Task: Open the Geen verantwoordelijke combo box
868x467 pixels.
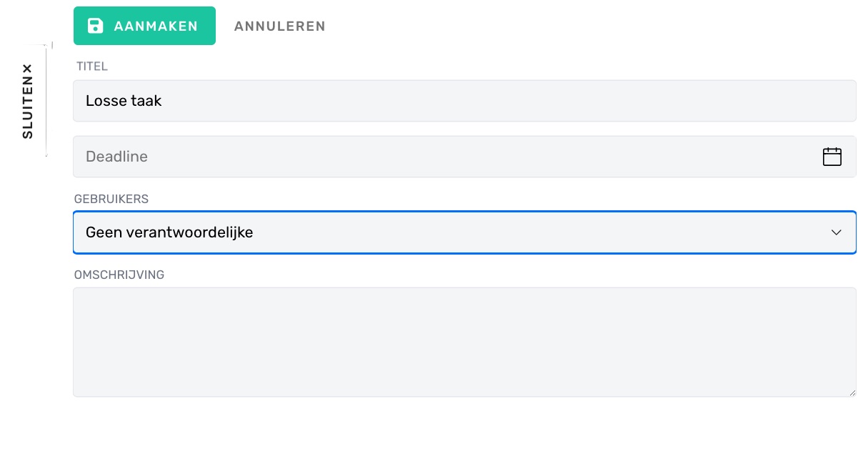Action: [464, 232]
